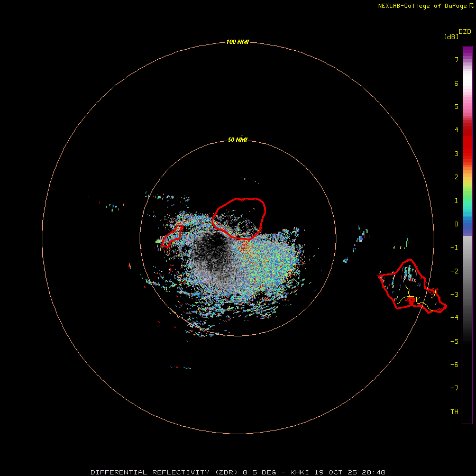Viewport: 476px width, 476px height.
Task: Click the 2 tick on the color scale
Action: pos(456,177)
